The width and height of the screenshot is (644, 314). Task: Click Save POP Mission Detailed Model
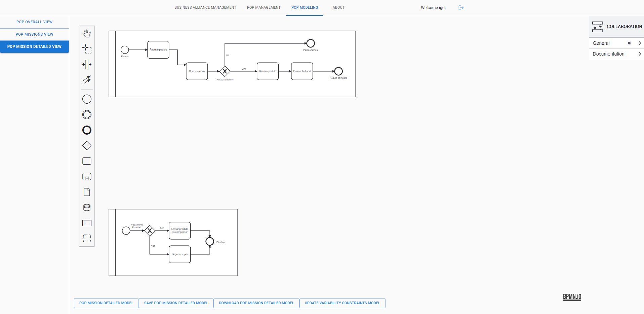(x=176, y=303)
